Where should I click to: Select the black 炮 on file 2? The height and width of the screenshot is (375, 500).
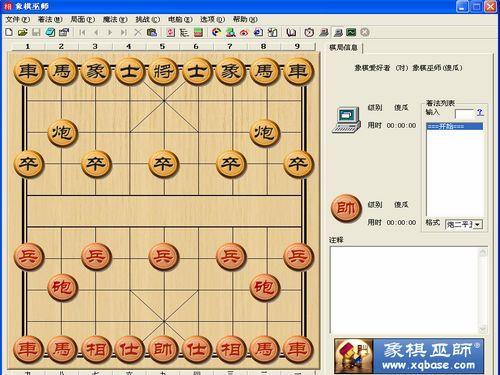[x=62, y=133]
